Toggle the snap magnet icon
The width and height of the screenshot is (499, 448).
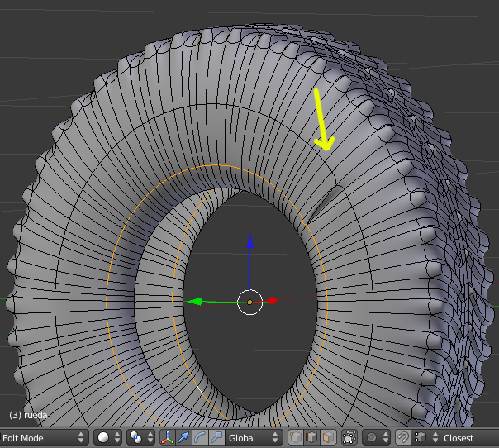click(403, 438)
